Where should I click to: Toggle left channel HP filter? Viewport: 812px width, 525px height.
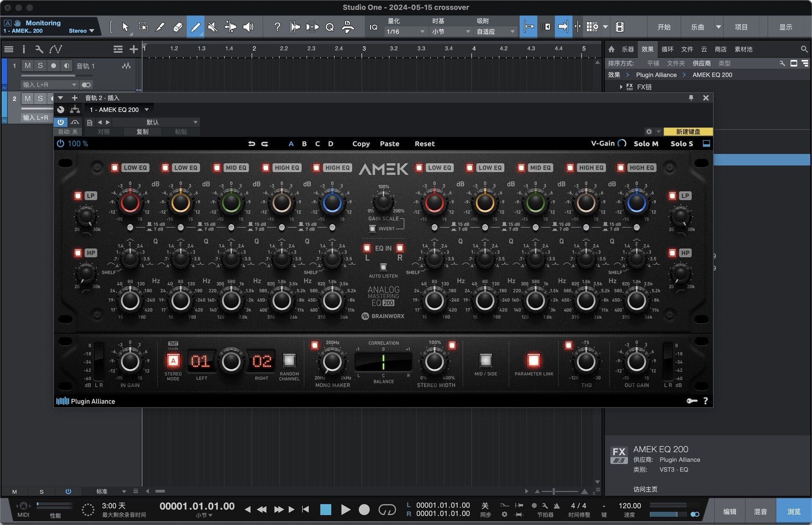(x=78, y=253)
